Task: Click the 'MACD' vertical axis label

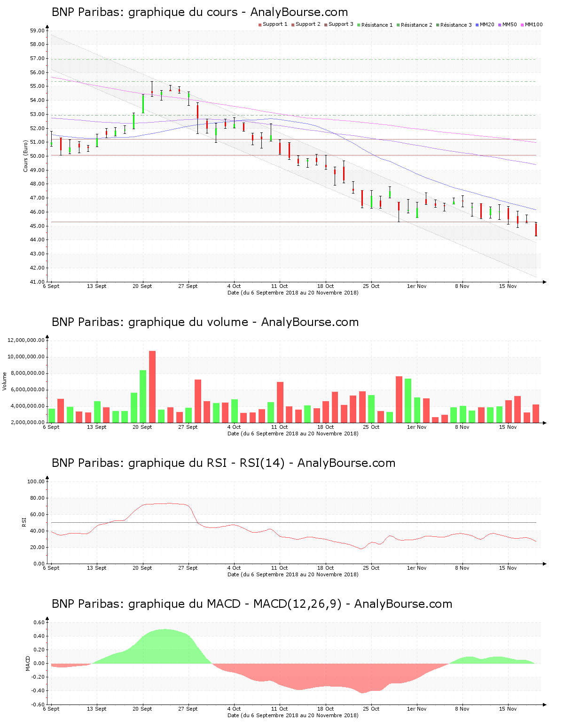Action: pyautogui.click(x=28, y=663)
